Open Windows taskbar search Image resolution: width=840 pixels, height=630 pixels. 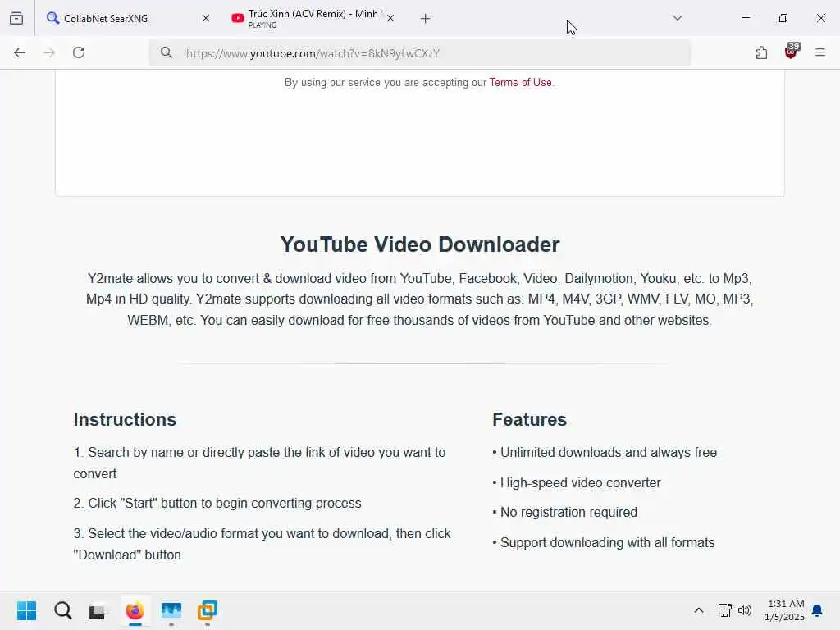[62, 610]
